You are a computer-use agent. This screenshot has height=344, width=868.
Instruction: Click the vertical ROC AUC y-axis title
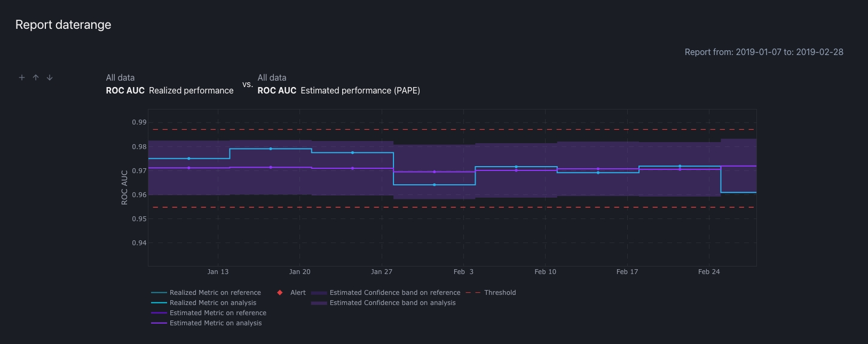point(124,187)
